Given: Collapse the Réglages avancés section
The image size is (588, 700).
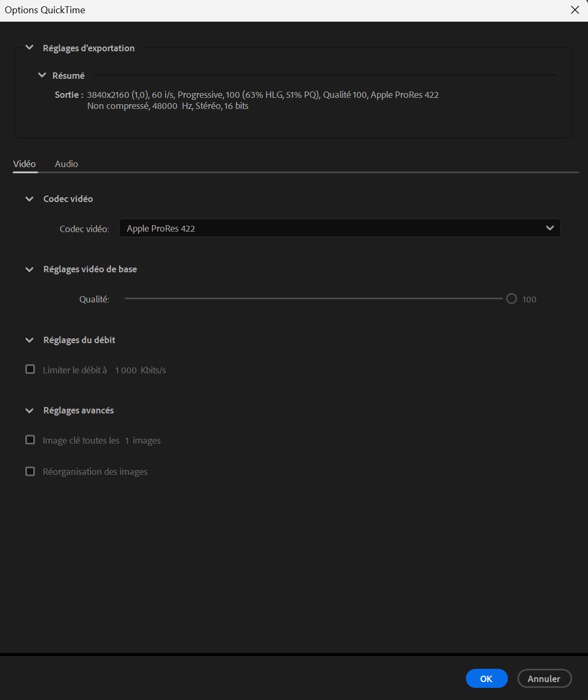Looking at the screenshot, I should [x=30, y=410].
